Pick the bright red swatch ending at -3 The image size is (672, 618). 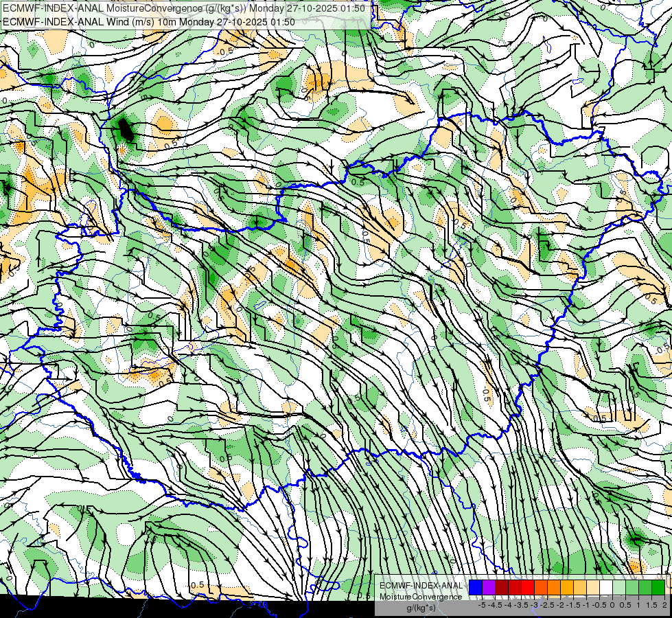click(528, 588)
